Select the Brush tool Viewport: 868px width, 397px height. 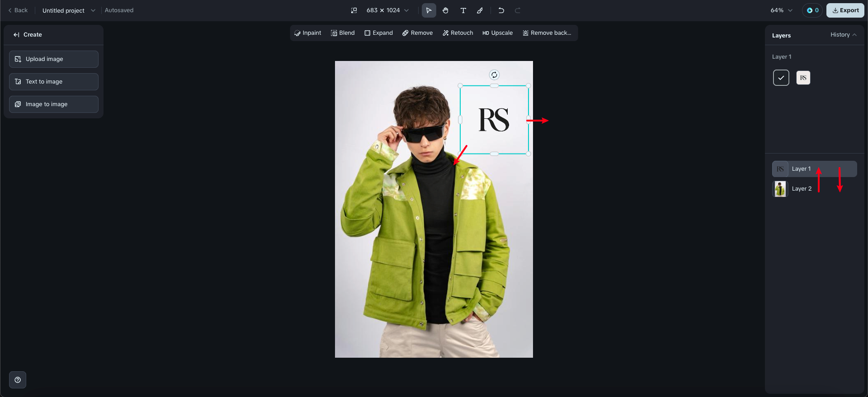click(480, 10)
